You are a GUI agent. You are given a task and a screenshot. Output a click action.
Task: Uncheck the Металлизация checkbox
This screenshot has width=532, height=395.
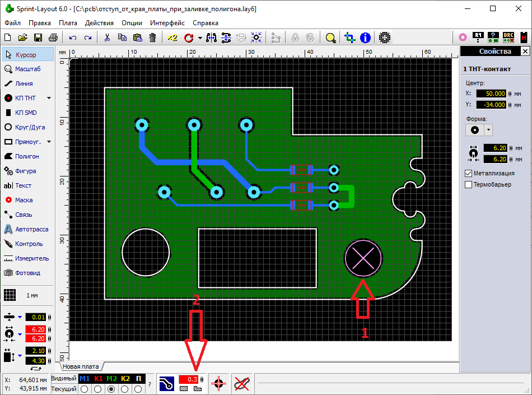pyautogui.click(x=469, y=173)
